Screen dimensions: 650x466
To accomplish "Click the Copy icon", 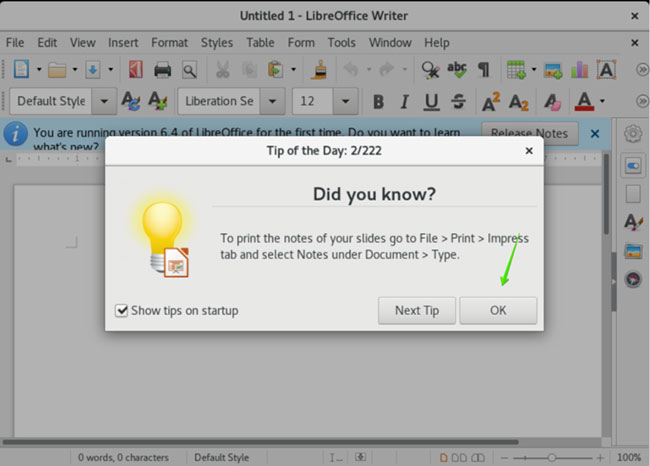I will (249, 70).
